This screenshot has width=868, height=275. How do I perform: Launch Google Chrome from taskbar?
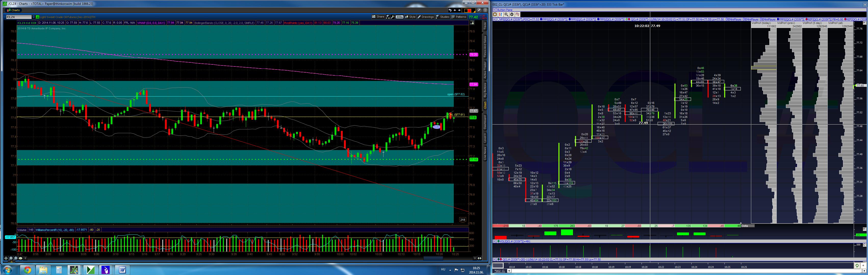click(x=27, y=270)
